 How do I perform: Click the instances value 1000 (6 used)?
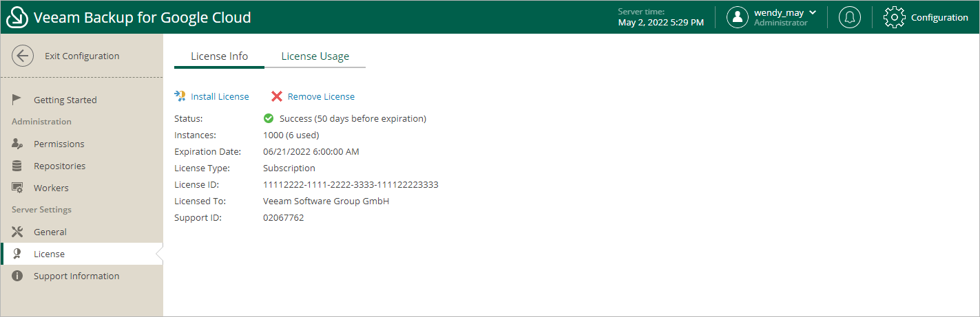click(291, 135)
